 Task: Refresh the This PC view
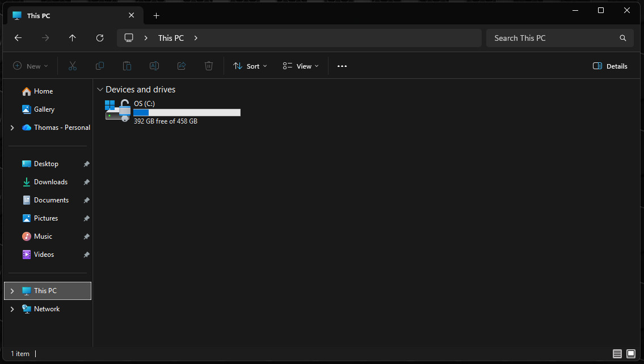[100, 38]
